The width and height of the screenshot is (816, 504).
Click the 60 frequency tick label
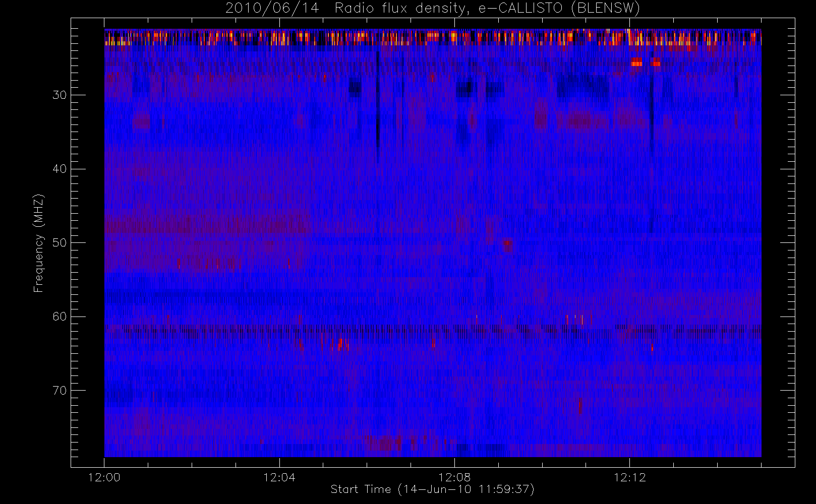60,317
